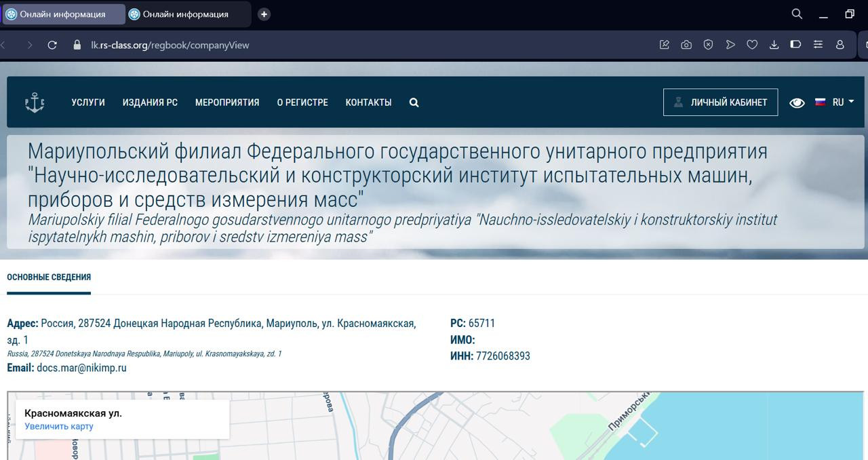Reload the page with refresh icon

tap(52, 45)
